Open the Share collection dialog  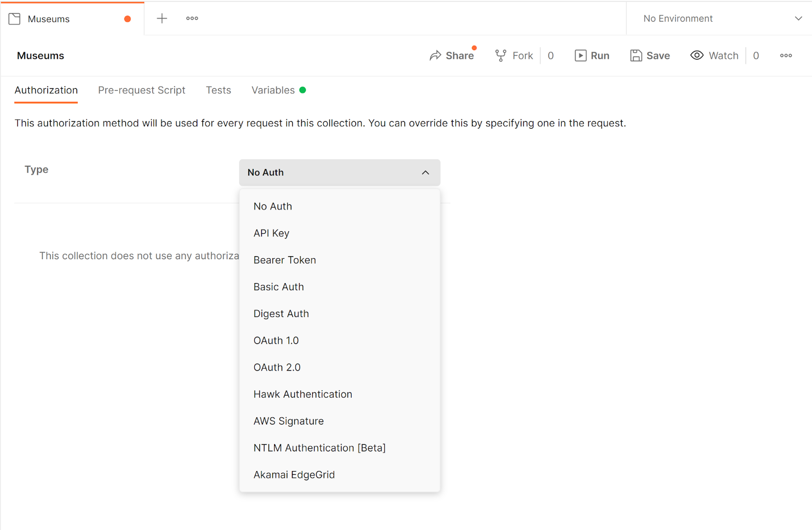point(452,55)
